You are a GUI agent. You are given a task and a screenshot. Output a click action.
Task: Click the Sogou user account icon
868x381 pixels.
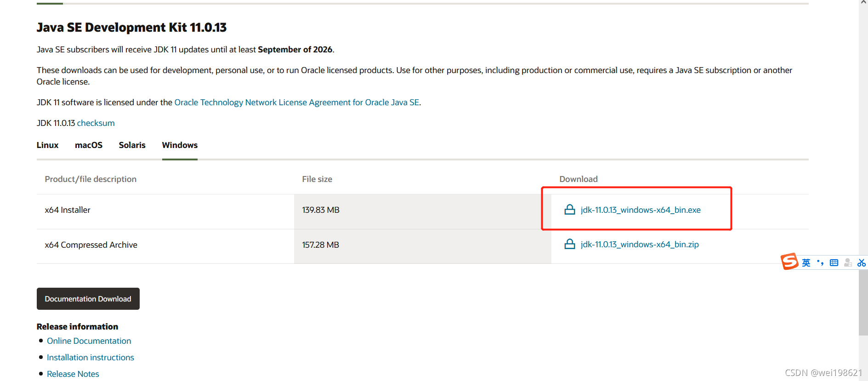(848, 263)
